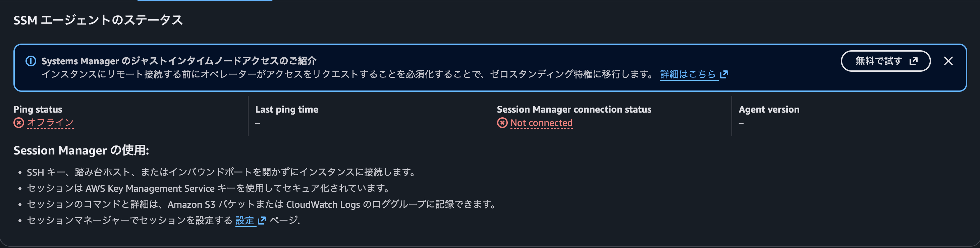
Task: Click the red error icon next to オフライン
Action: click(x=19, y=123)
